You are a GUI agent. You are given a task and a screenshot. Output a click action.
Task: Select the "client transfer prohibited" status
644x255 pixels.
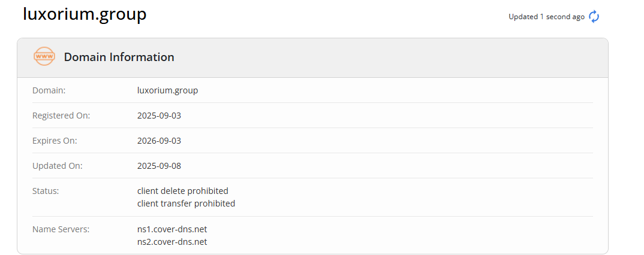coord(186,204)
